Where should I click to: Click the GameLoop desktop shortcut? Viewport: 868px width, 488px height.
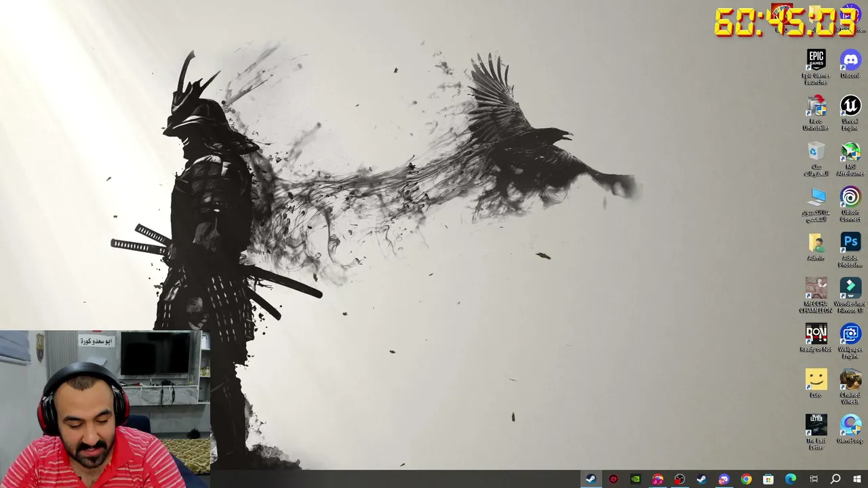(x=850, y=429)
